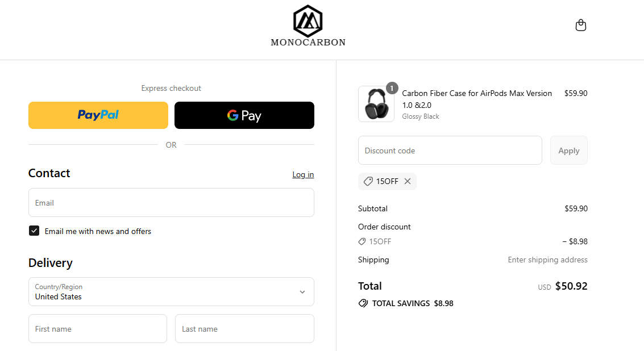Click the tag icon beside Order discount 15OFF
This screenshot has width=644, height=351.
point(362,241)
